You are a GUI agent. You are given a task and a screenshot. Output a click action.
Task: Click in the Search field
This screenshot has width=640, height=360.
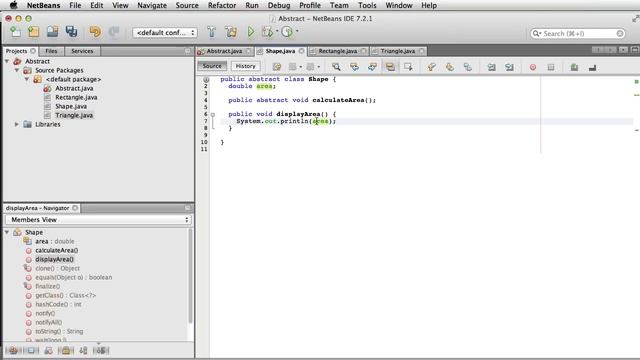pos(578,33)
